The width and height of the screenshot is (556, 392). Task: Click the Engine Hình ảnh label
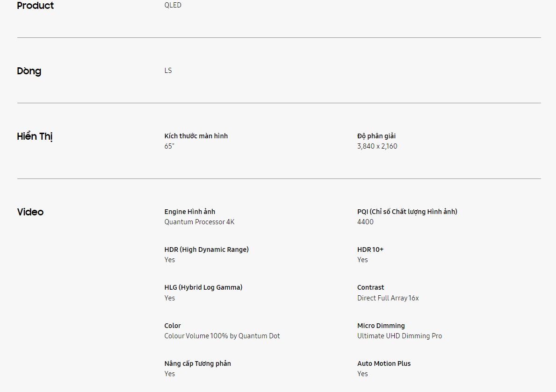pyautogui.click(x=189, y=212)
